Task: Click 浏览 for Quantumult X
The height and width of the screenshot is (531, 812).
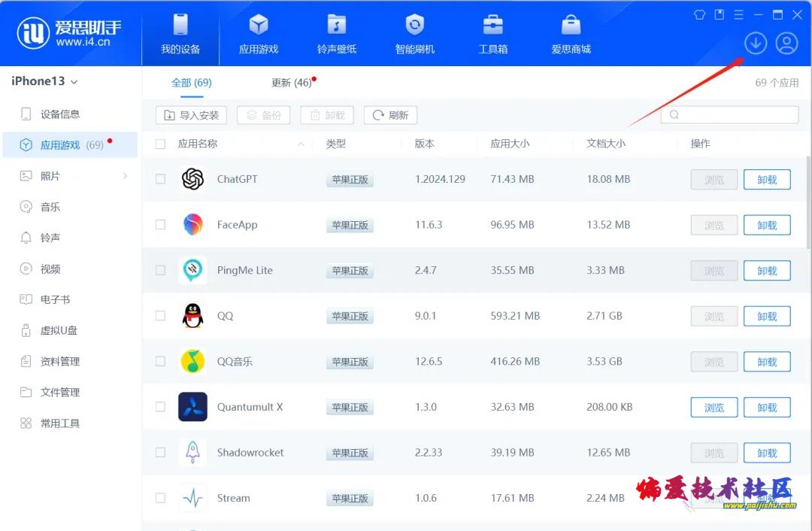Action: 714,407
